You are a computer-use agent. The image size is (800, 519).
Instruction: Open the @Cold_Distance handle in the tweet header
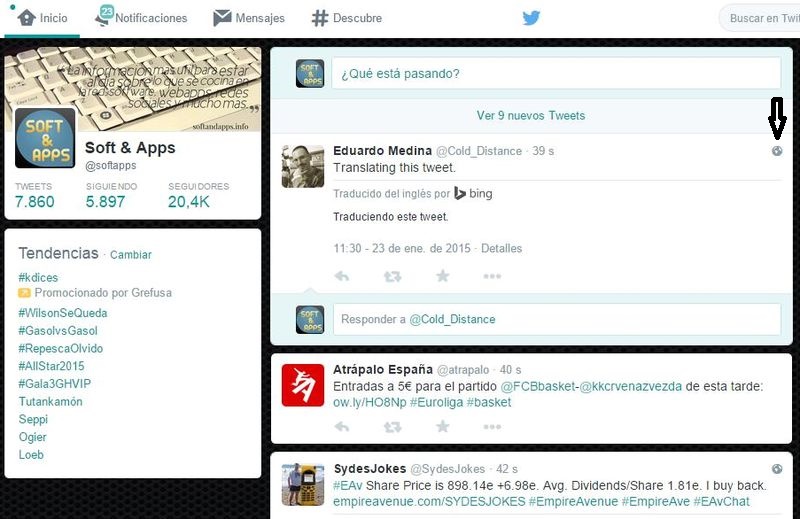(x=479, y=151)
